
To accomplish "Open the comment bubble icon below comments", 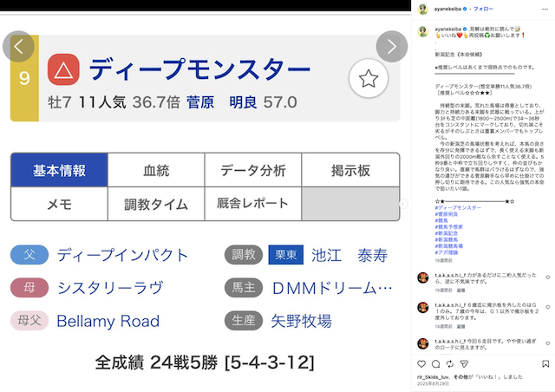I will (436, 364).
